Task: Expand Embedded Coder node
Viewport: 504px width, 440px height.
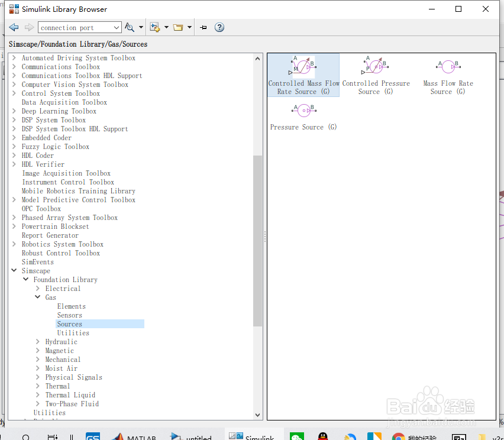Action: coord(14,138)
